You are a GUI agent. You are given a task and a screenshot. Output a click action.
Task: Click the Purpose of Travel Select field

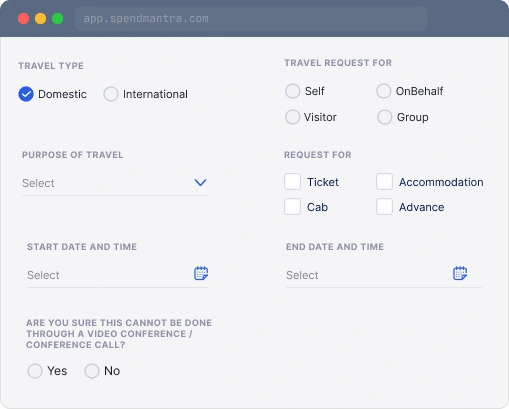pos(115,183)
